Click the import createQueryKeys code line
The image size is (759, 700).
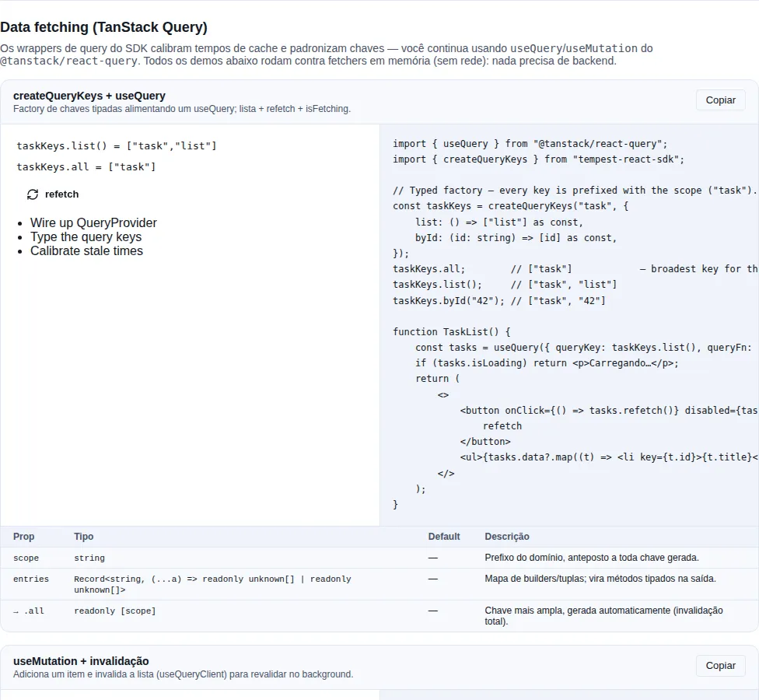coord(538,159)
